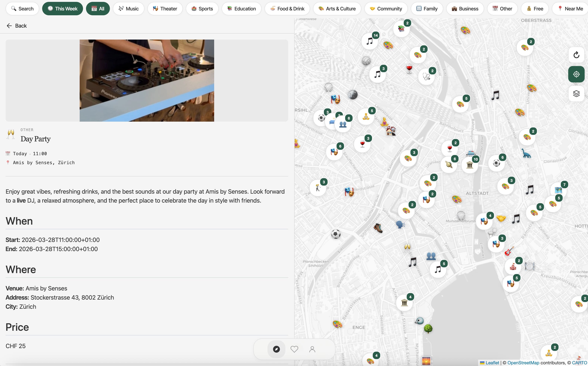Viewport: 588px width, 366px height.
Task: Filter by Business events
Action: tap(465, 9)
